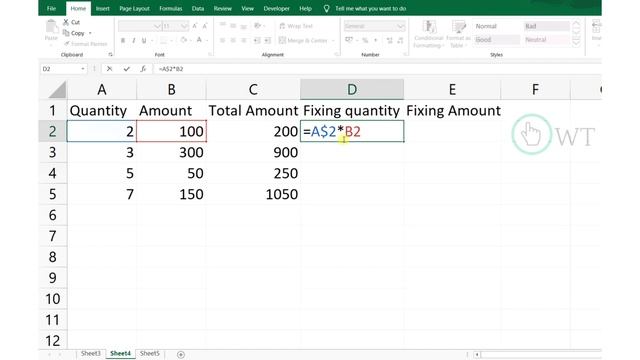Click Format as Table icon
Screen dimensions: 640x360
coord(458,27)
